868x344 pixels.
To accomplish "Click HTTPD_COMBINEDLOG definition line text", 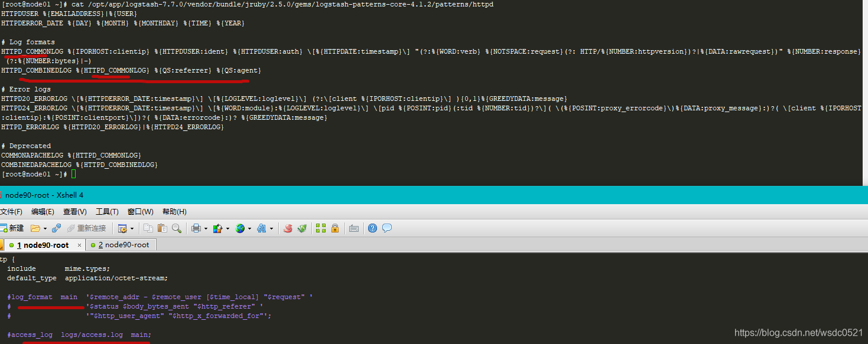I will 131,70.
